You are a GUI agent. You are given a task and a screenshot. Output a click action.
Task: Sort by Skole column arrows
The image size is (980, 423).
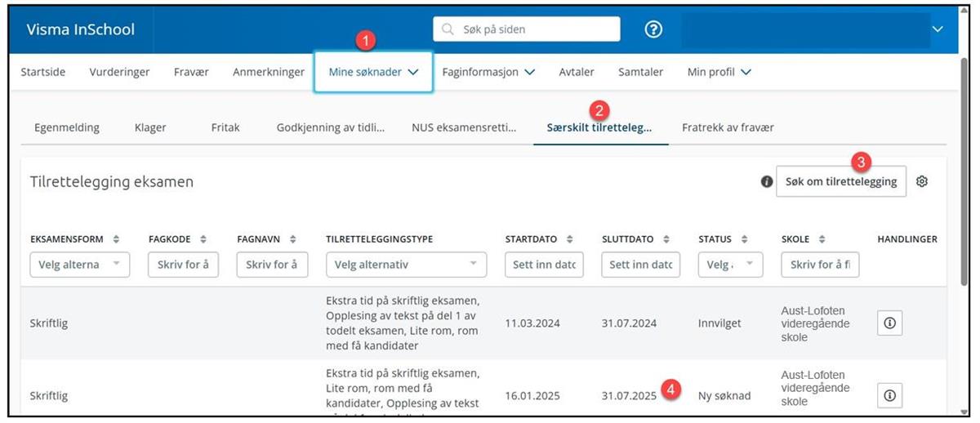tap(822, 239)
